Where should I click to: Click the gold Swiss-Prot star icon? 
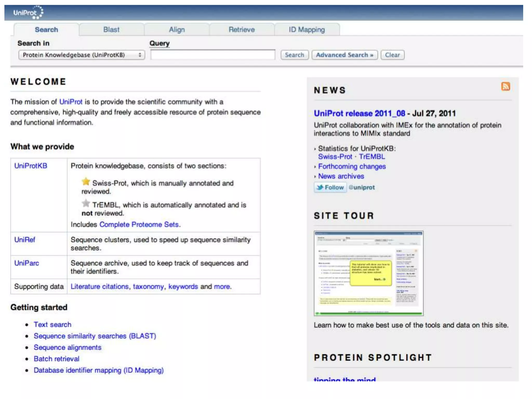pos(86,182)
